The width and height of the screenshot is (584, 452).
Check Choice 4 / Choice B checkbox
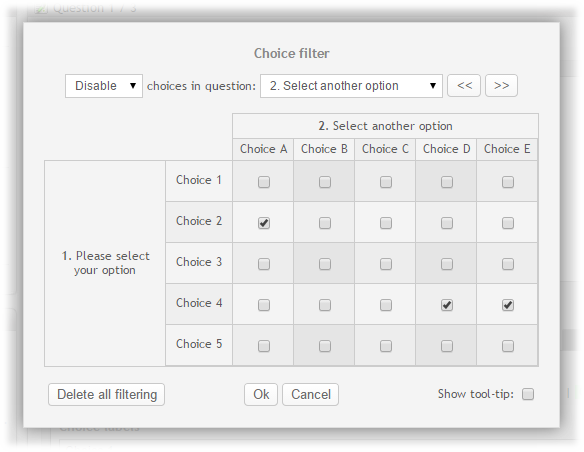coord(325,305)
